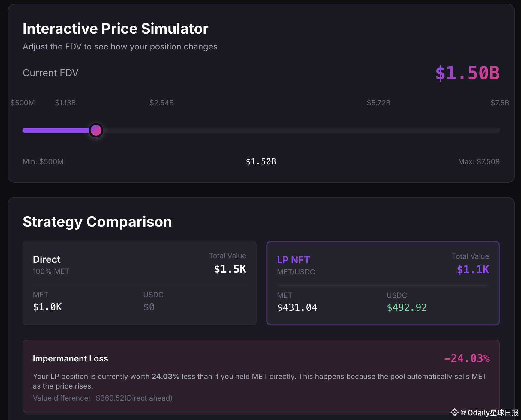Screen dimensions: 521x420
Task: Click the Odaily watermark logo icon
Action: [x=454, y=412]
